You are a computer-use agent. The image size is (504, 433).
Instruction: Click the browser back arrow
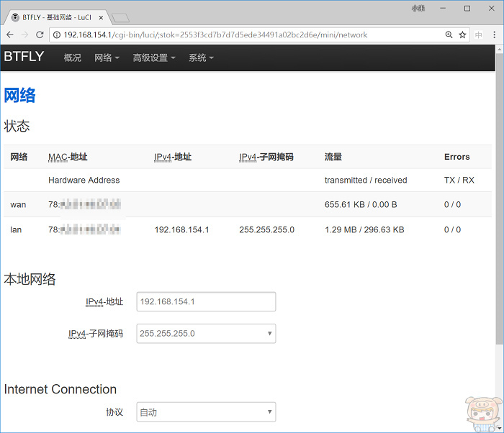[x=10, y=35]
